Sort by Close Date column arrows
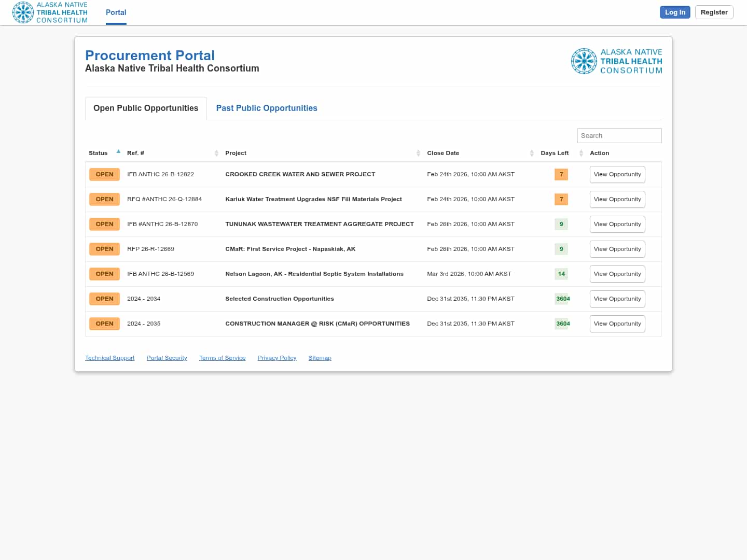The height and width of the screenshot is (560, 747). 532,153
